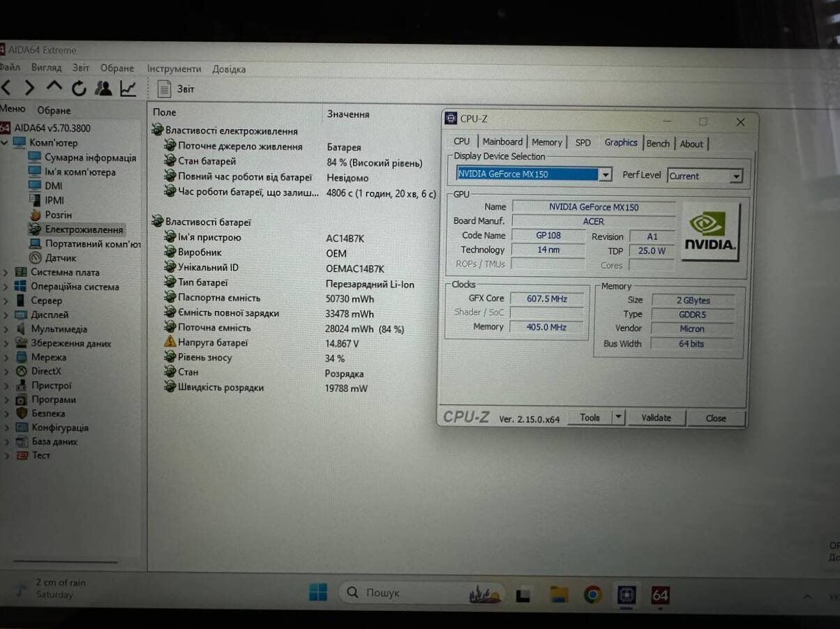Open the Perf Level dropdown in CPU-Z
This screenshot has width=840, height=629.
click(736, 176)
